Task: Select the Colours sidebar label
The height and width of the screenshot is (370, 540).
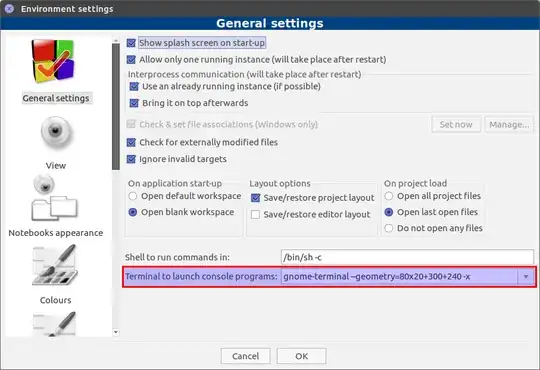Action: (x=56, y=300)
